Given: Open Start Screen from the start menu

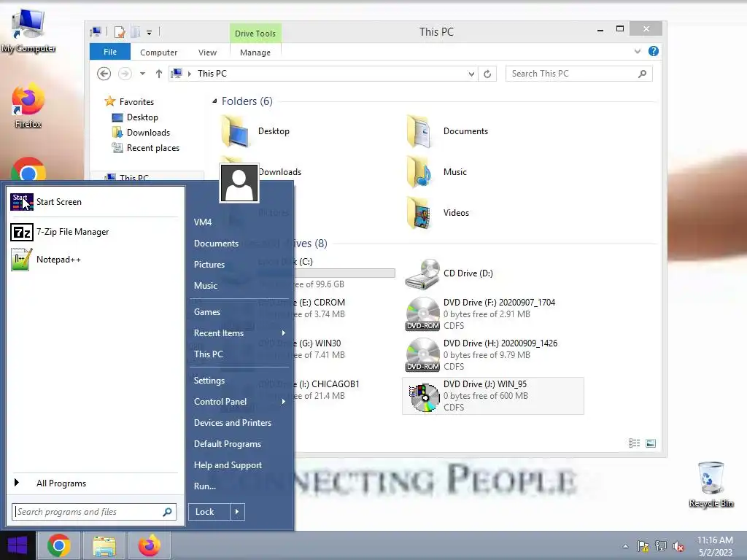Looking at the screenshot, I should [x=94, y=202].
